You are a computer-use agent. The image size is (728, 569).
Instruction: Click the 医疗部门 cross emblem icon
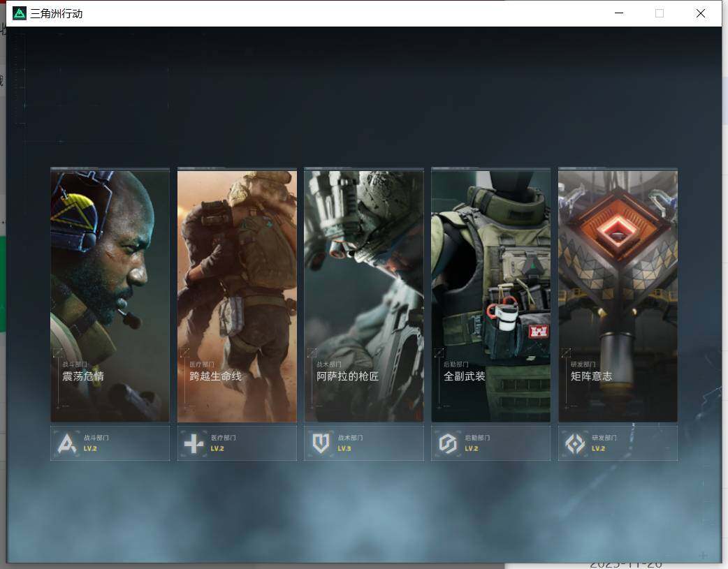pyautogui.click(x=194, y=444)
